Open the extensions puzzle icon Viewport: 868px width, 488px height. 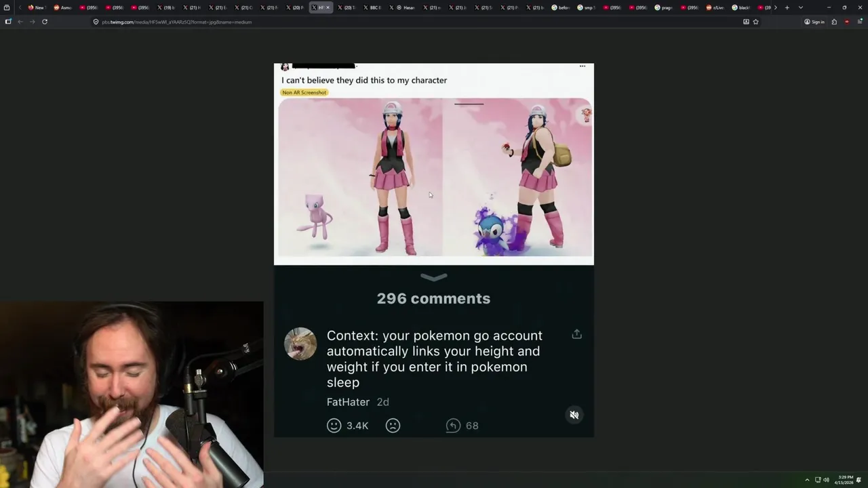click(x=834, y=22)
